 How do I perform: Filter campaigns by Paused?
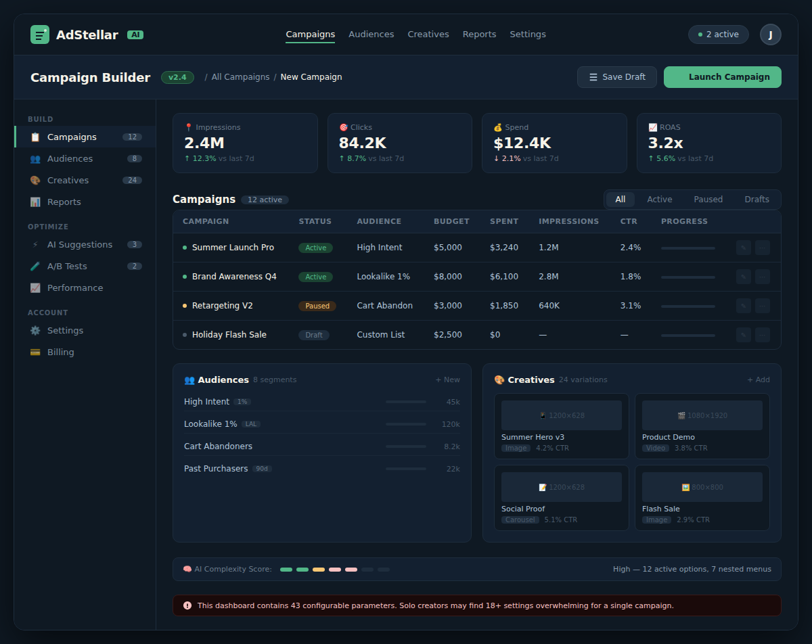(708, 200)
